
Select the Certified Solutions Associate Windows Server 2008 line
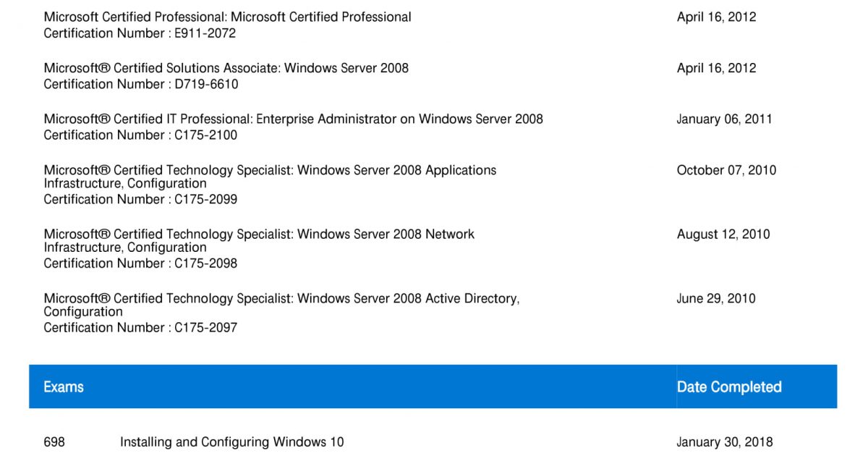pyautogui.click(x=226, y=68)
